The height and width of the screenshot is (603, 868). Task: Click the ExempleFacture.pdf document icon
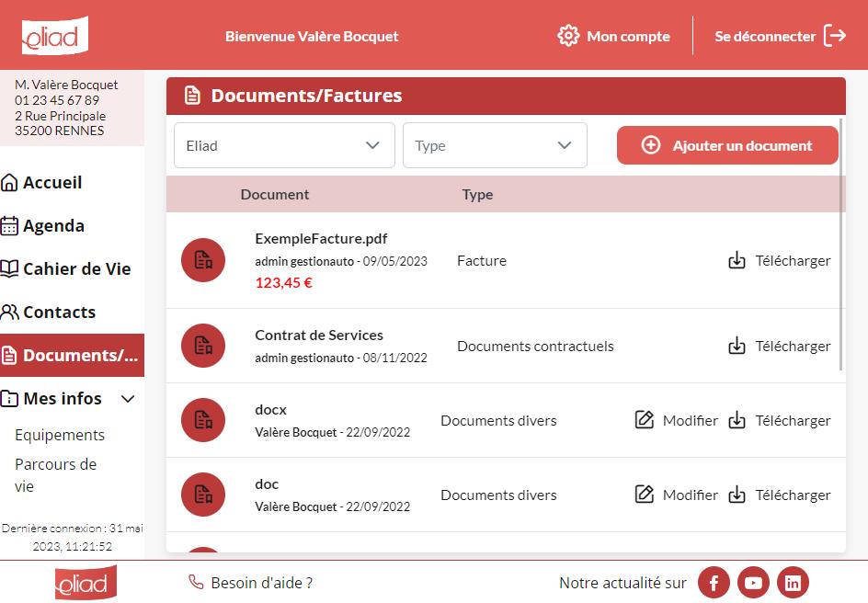203,260
